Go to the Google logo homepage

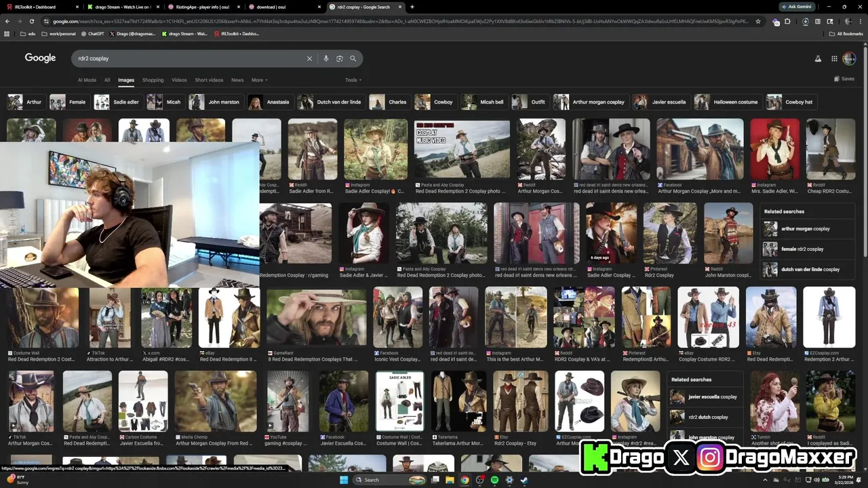40,58
